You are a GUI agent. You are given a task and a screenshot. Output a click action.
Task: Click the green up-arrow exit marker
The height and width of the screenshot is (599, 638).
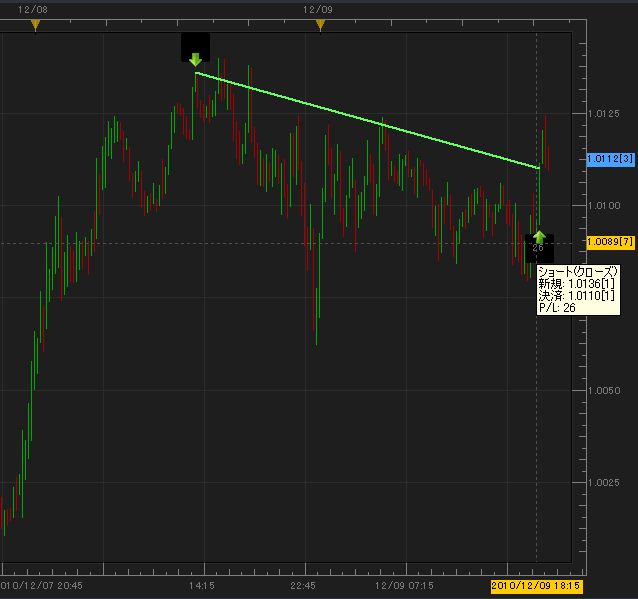539,236
